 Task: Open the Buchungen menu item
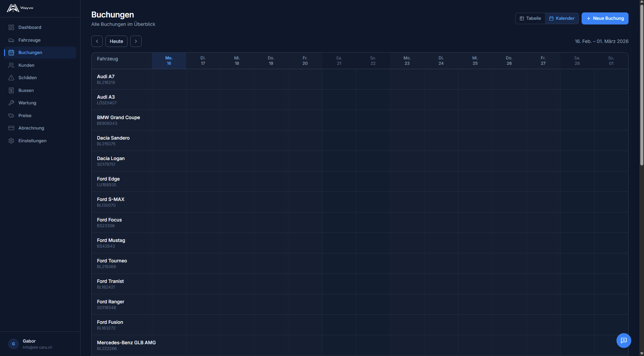[30, 53]
